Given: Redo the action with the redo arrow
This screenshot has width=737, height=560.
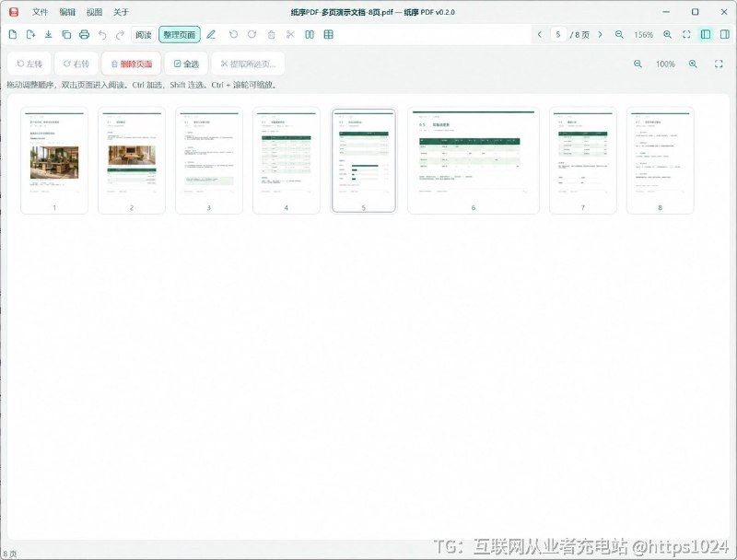Looking at the screenshot, I should pos(121,34).
